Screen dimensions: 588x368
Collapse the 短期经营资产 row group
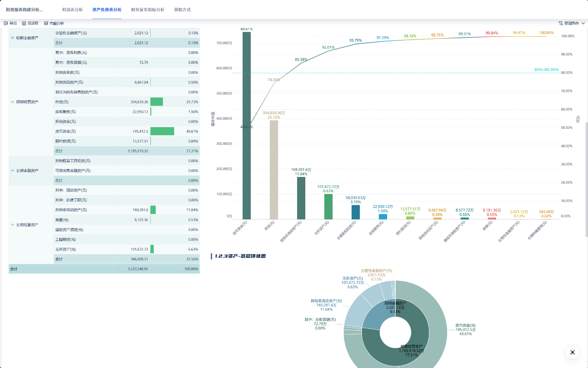13,102
